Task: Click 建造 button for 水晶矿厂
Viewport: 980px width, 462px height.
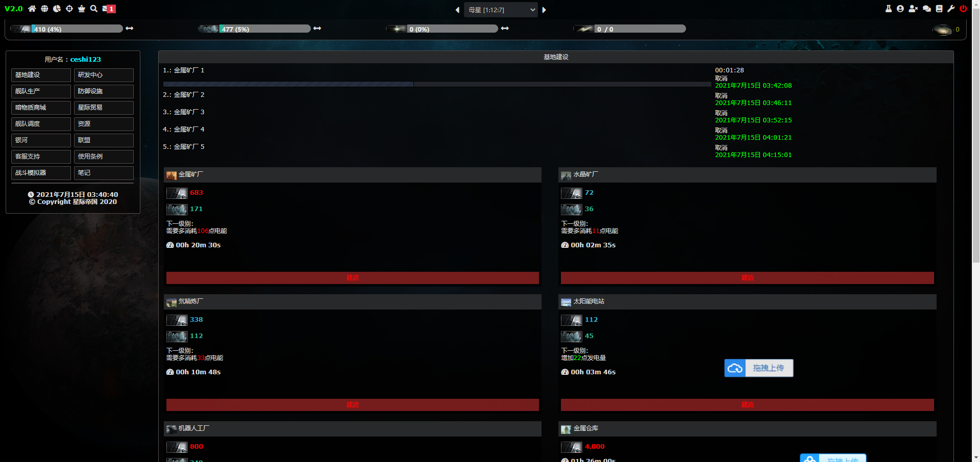Action: (x=747, y=278)
